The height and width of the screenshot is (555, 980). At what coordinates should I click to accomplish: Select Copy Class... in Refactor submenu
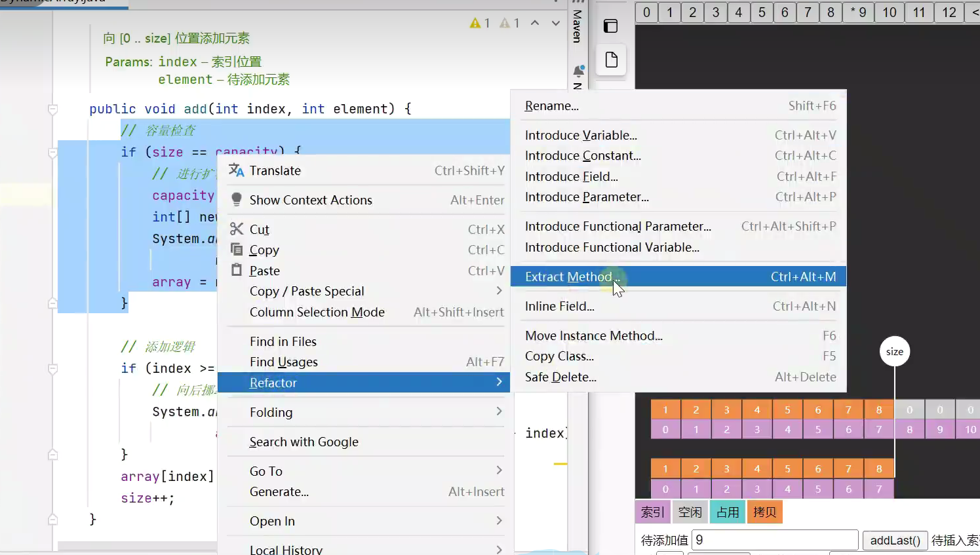(678, 356)
